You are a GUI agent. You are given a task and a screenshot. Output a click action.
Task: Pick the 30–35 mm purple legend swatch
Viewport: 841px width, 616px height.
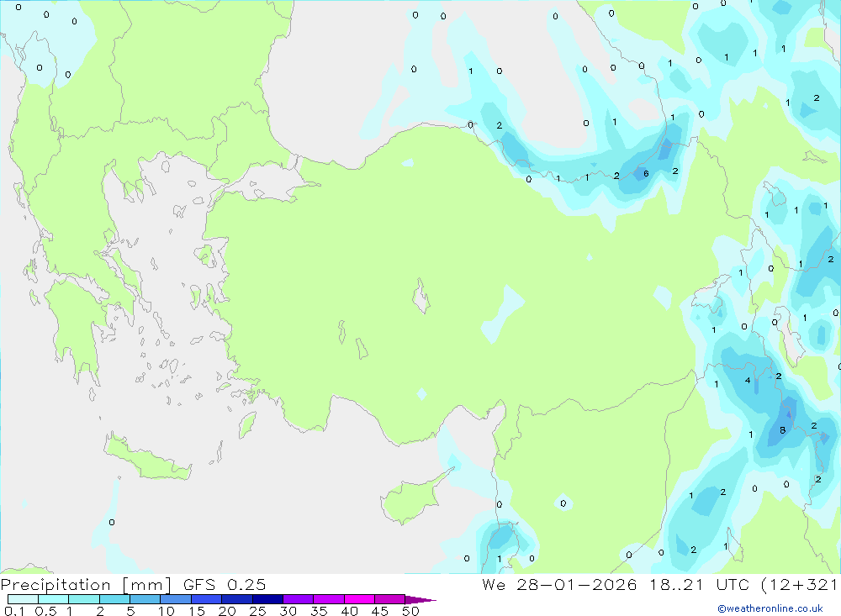tap(298, 599)
